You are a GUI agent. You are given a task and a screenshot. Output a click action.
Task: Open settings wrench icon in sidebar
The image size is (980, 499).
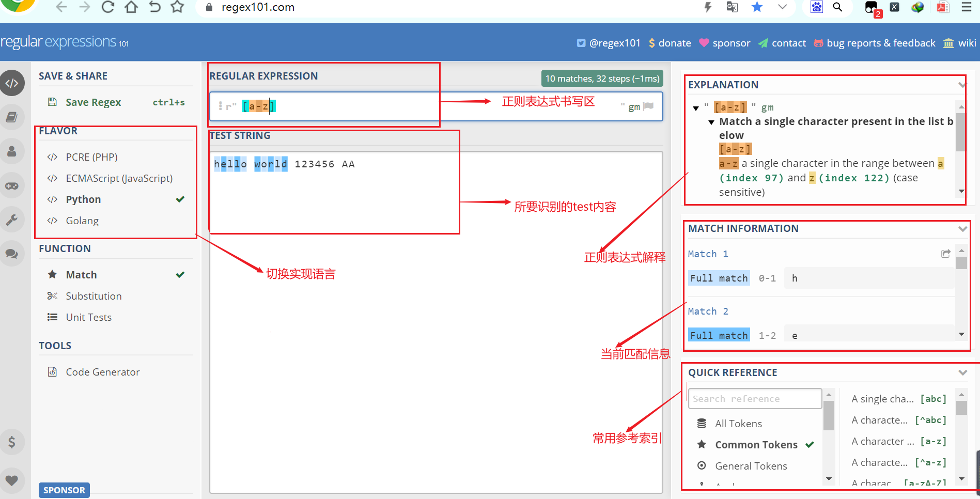(x=12, y=220)
